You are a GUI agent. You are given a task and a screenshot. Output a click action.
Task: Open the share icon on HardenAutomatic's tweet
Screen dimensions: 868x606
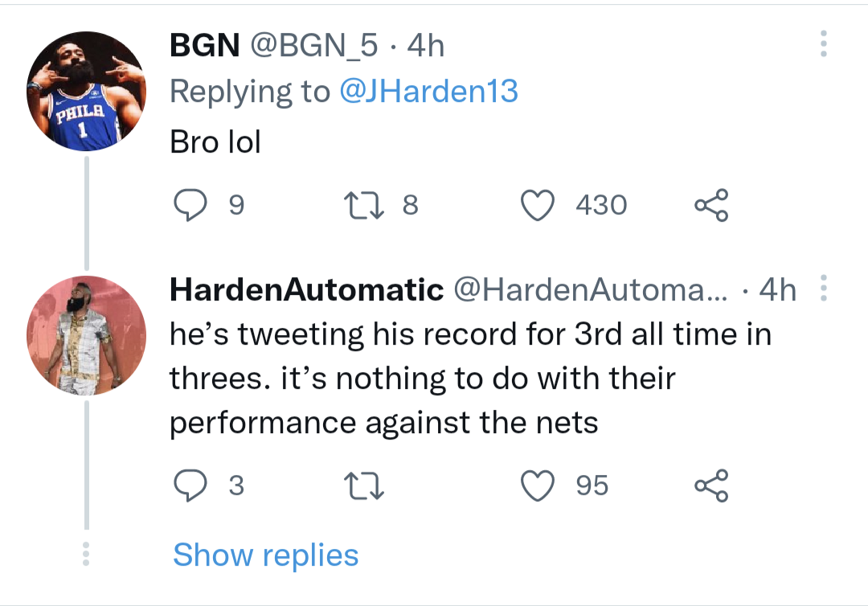710,484
